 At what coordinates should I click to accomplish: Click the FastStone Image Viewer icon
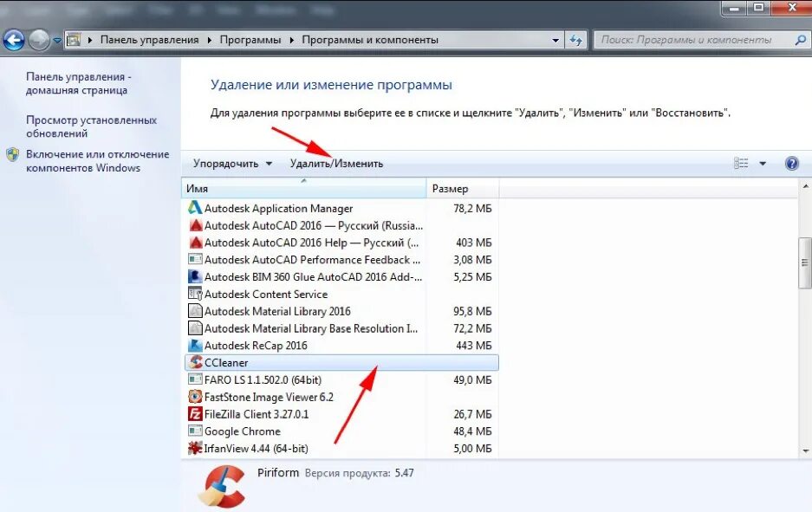195,397
